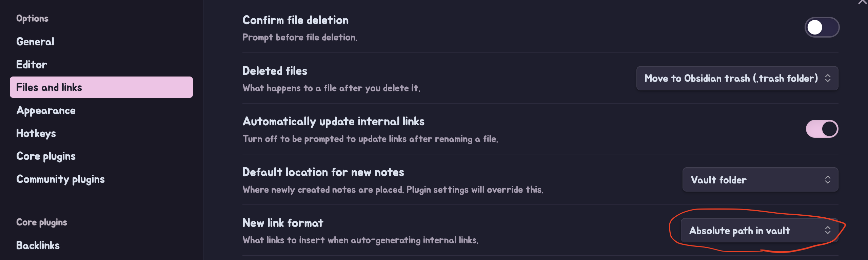
Task: Open the Move to Obsidian trash dropdown
Action: click(x=731, y=78)
